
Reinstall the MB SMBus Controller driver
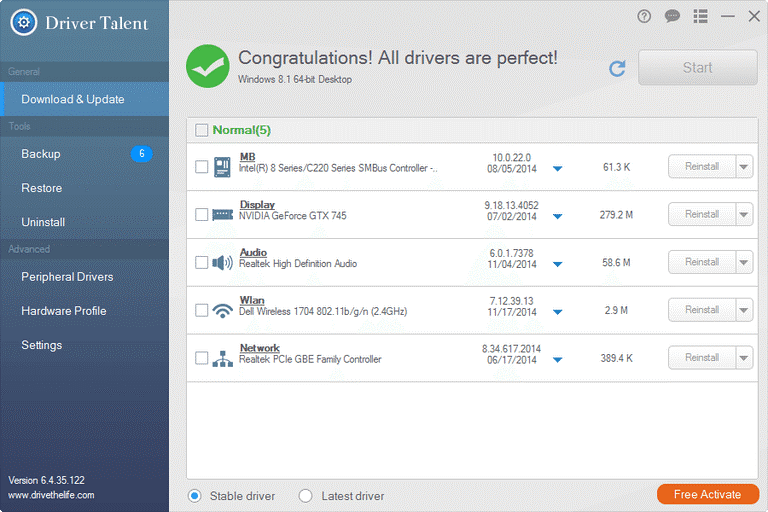click(x=702, y=167)
